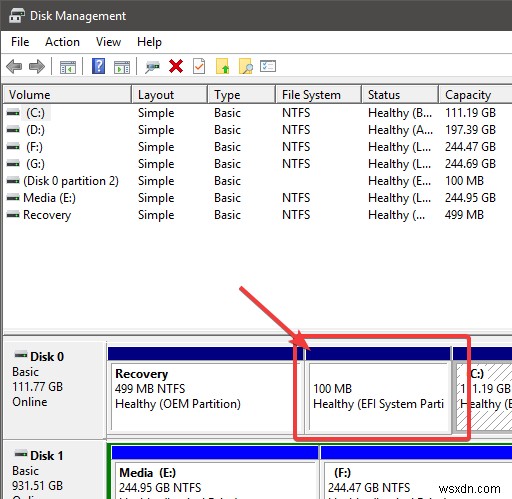The image size is (512, 499).
Task: Click the Properties checkmark document icon
Action: [x=199, y=66]
